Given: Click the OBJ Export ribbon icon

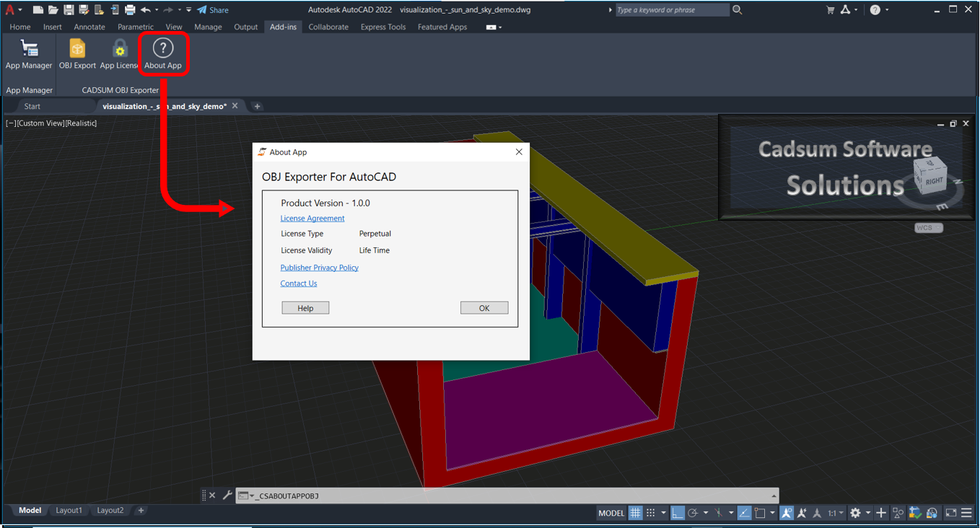Looking at the screenshot, I should [x=77, y=49].
